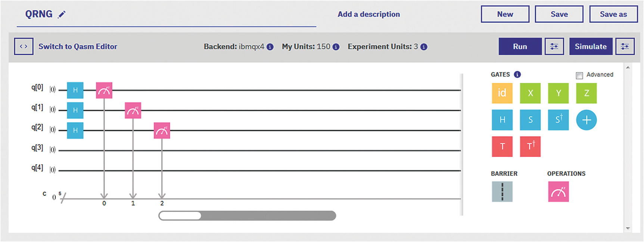This screenshot has width=644, height=242.
Task: Open the Simulate settings options
Action: click(x=625, y=47)
